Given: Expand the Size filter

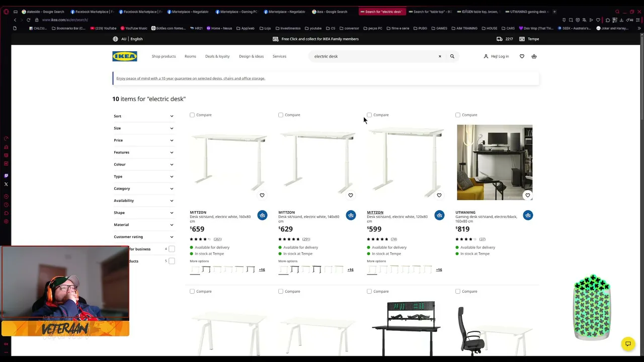Looking at the screenshot, I should pyautogui.click(x=143, y=128).
